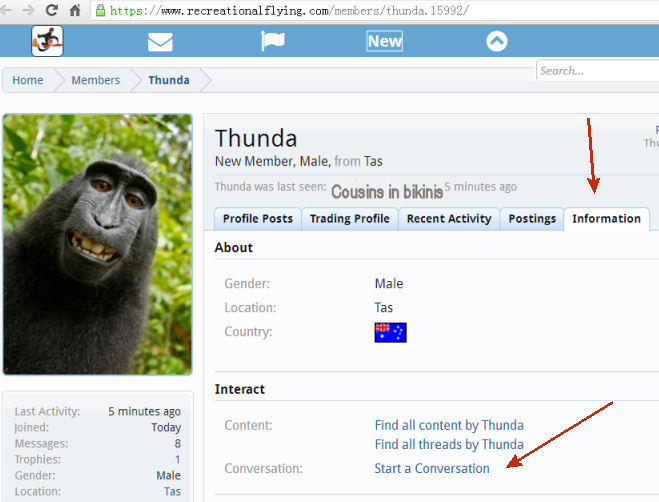The image size is (659, 502).
Task: Open Thunda's monkey avatar photo
Action: coord(98,244)
